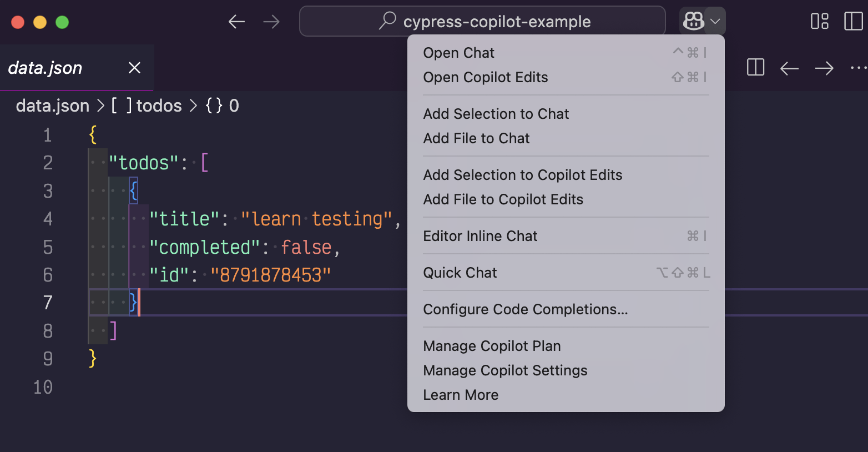Open Manage Copilot Settings
This screenshot has width=868, height=452.
tap(566, 370)
